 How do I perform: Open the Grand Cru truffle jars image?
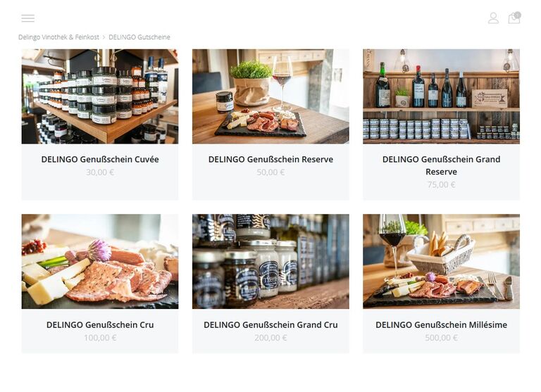click(x=270, y=261)
